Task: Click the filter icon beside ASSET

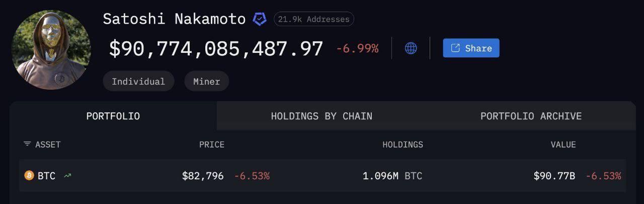Action: 27,145
